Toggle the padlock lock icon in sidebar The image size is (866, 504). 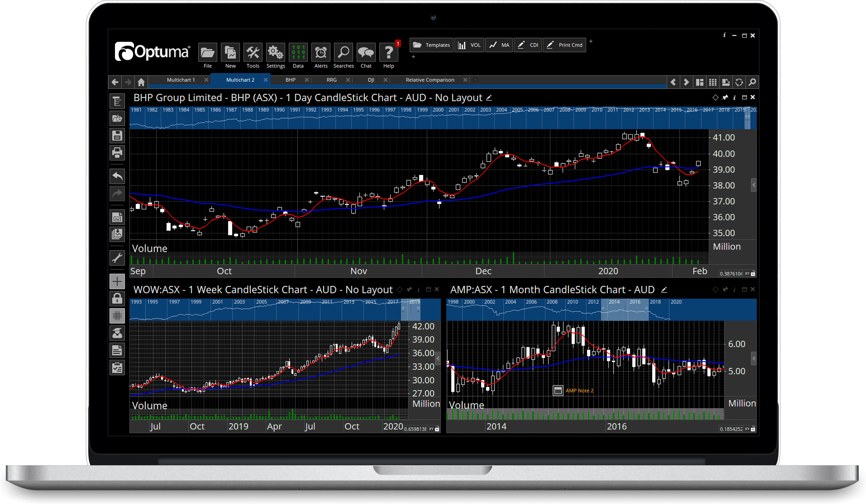point(117,299)
